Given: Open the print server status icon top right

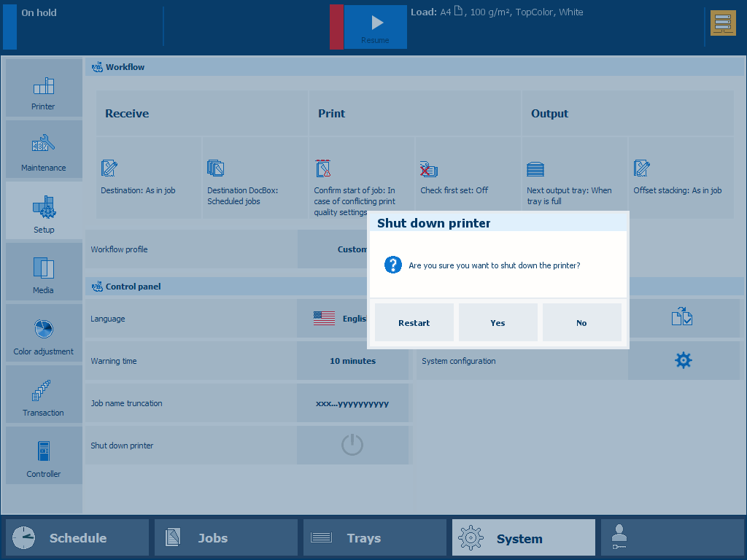Looking at the screenshot, I should tap(723, 23).
